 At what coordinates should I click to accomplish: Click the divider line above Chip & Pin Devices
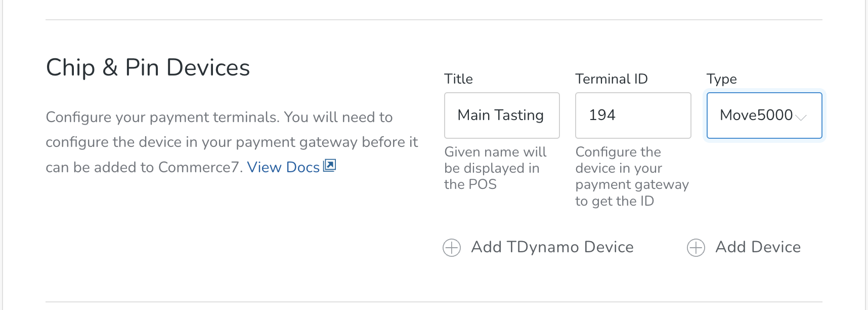(x=433, y=20)
